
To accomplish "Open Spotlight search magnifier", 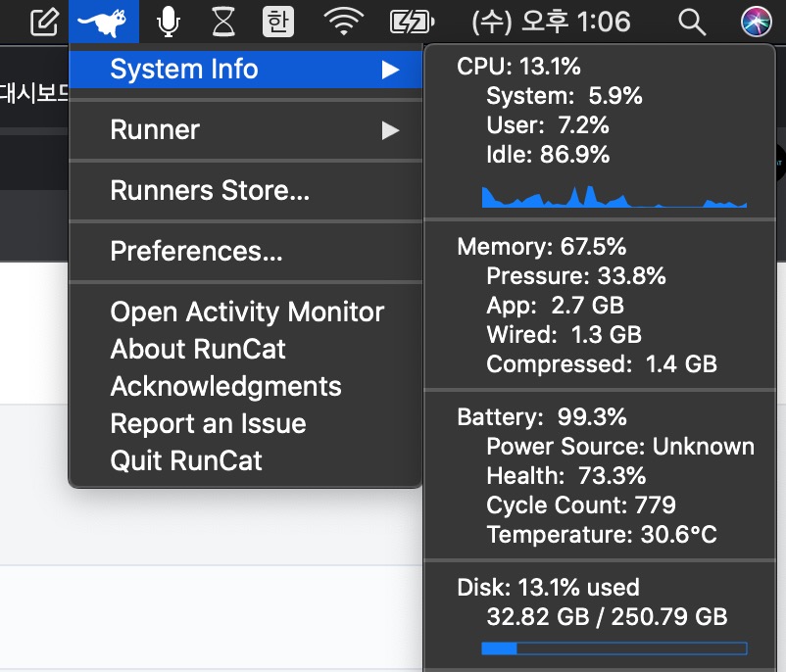I will pos(692,23).
